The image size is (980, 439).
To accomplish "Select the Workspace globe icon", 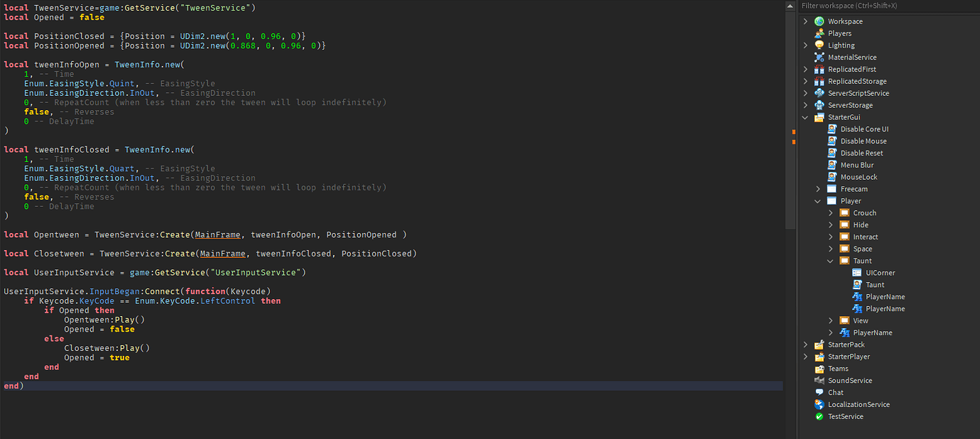I will [818, 21].
